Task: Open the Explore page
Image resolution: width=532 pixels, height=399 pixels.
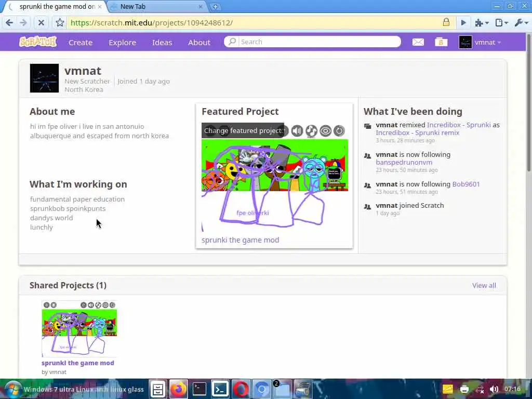Action: pyautogui.click(x=122, y=42)
